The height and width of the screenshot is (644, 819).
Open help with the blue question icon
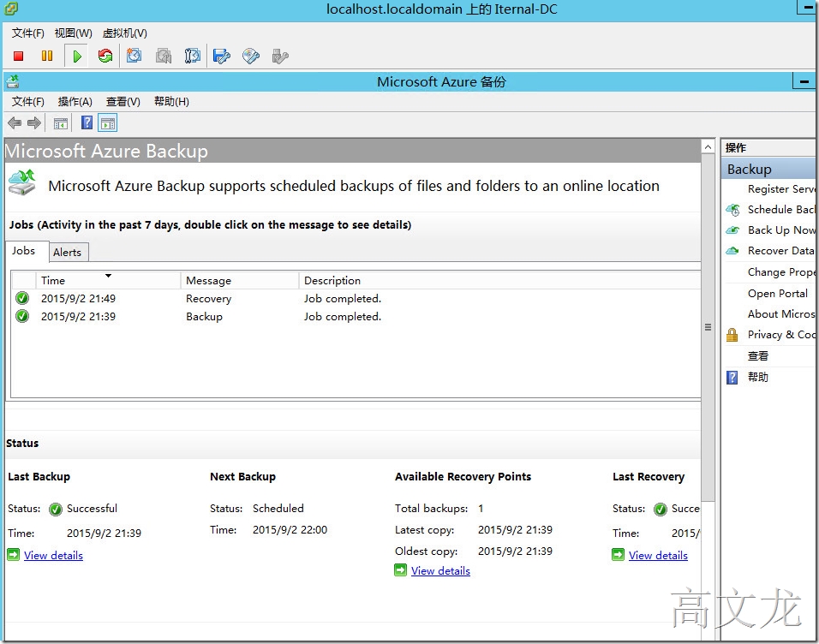click(x=87, y=122)
